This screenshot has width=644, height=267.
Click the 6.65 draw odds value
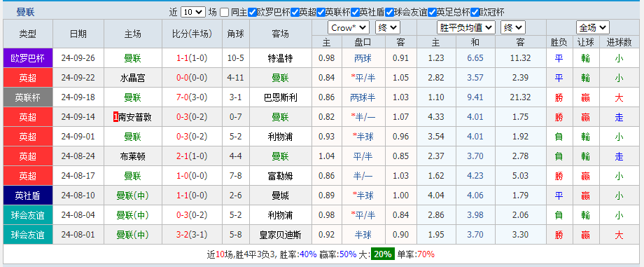point(475,58)
